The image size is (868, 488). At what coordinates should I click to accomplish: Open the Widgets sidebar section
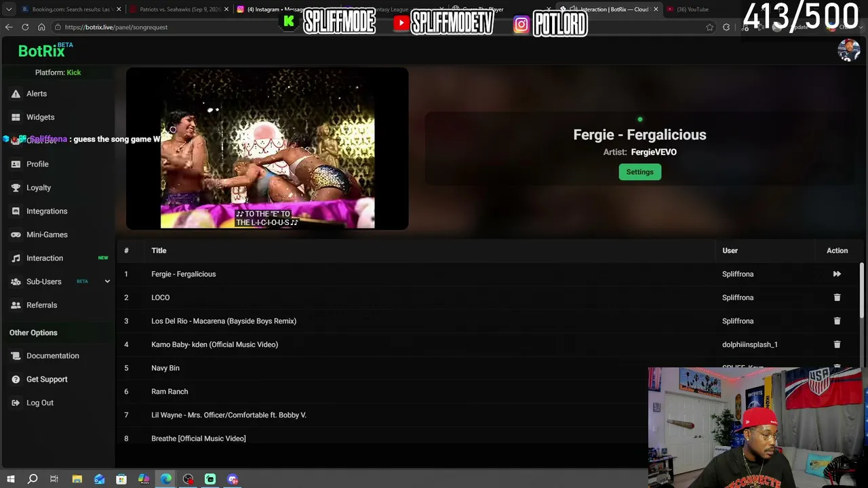(x=40, y=117)
